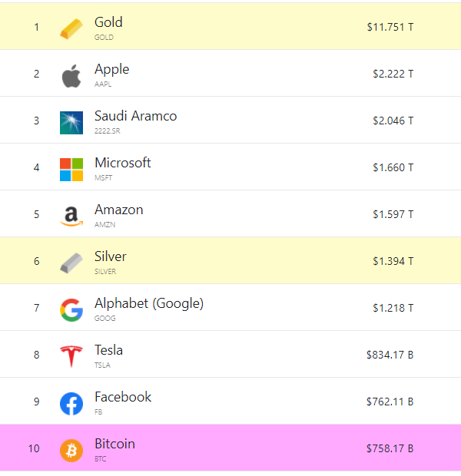
Task: Open the Saudi Aramco name link
Action: [x=135, y=116]
